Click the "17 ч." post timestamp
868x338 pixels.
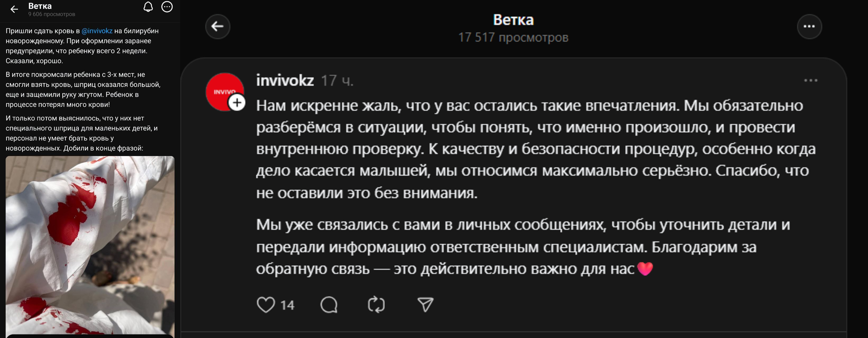pyautogui.click(x=337, y=81)
